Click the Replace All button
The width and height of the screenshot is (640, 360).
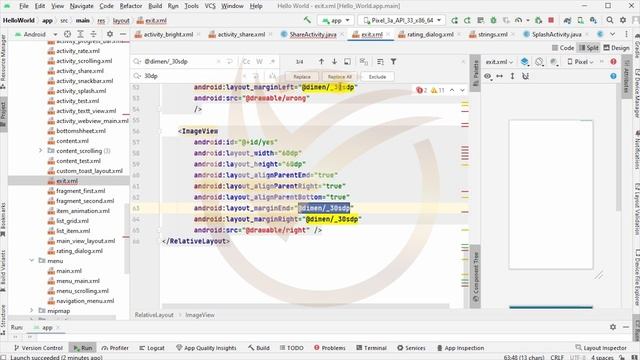(x=339, y=77)
